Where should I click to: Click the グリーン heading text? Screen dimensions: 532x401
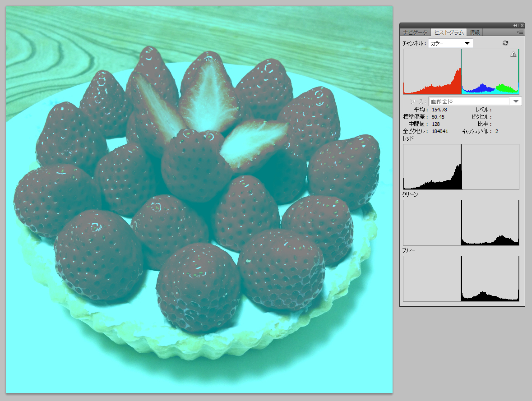(410, 194)
